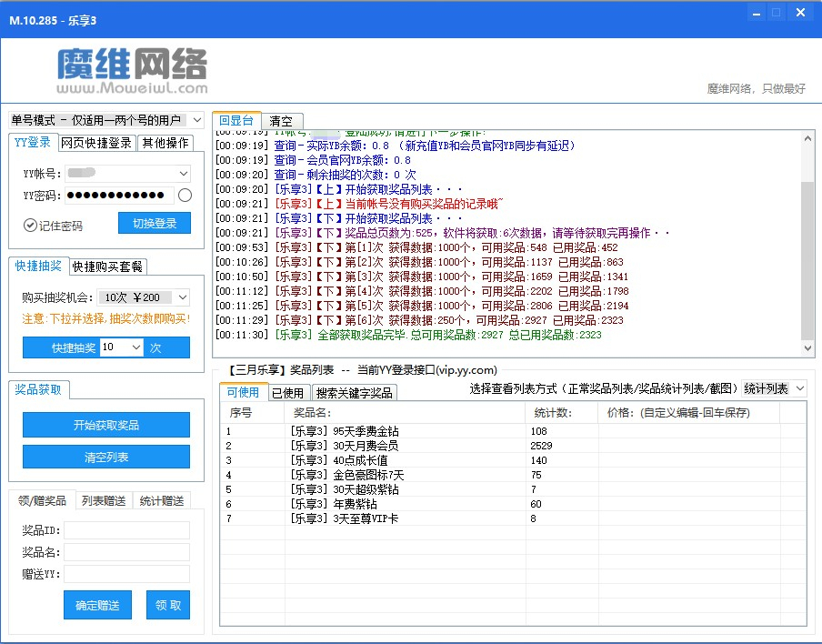The image size is (822, 644).
Task: Click the log panel scrollbar thumb
Action: 807,261
